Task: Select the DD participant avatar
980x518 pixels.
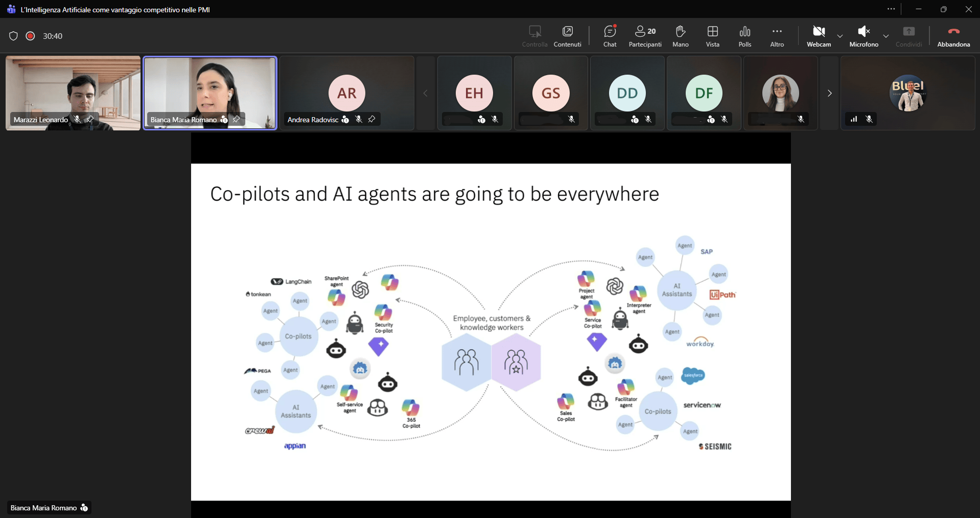Action: pyautogui.click(x=627, y=93)
